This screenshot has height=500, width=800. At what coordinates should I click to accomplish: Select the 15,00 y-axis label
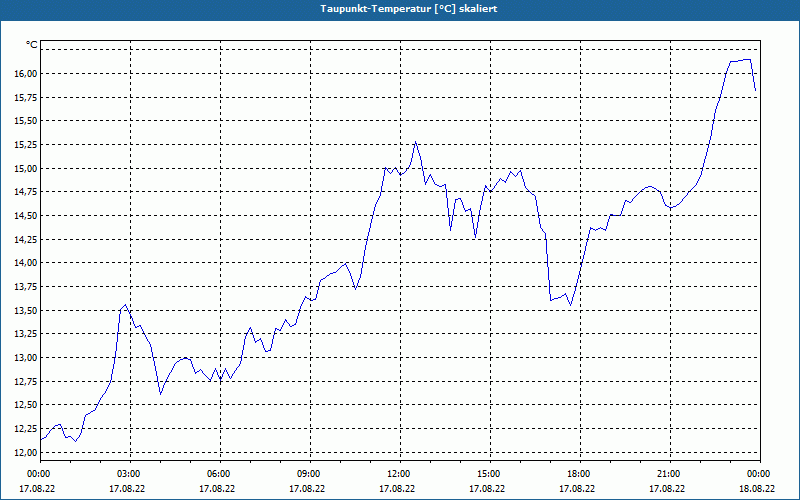[27, 168]
